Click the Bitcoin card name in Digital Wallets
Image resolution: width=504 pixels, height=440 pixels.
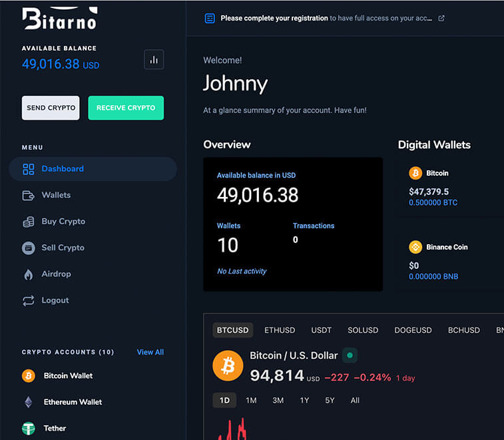pyautogui.click(x=437, y=173)
